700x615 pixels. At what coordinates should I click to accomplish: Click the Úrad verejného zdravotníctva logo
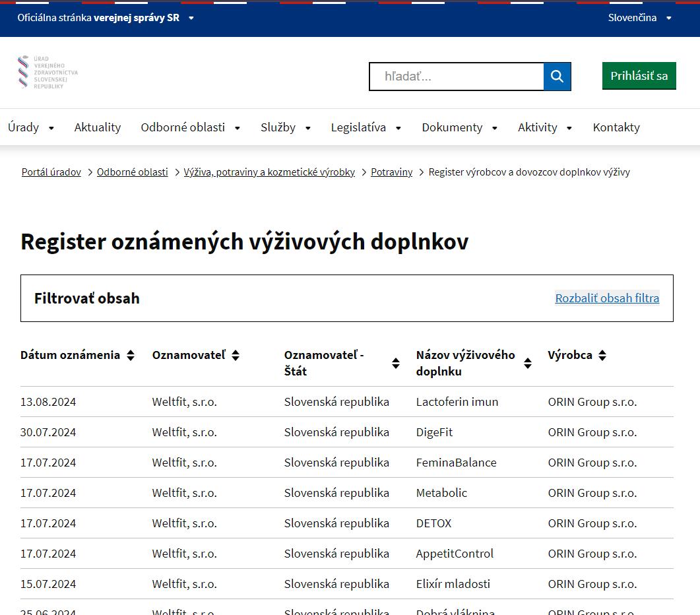tap(48, 73)
